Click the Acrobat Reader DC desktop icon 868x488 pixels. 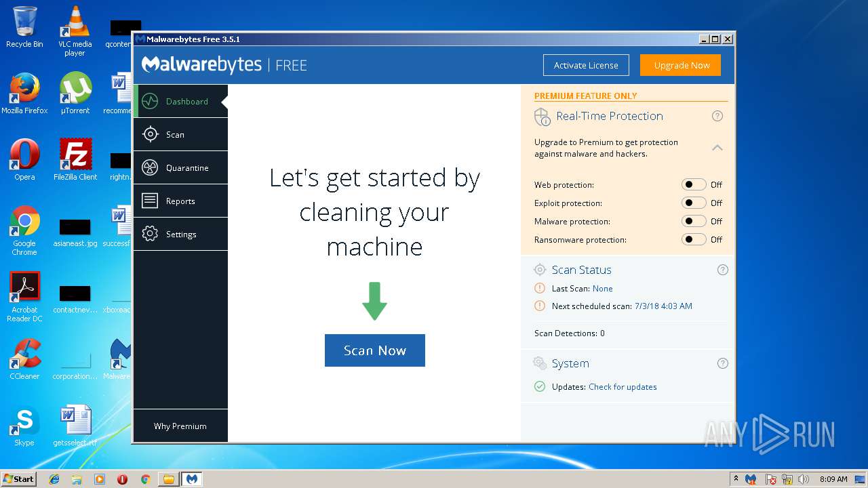click(x=24, y=297)
